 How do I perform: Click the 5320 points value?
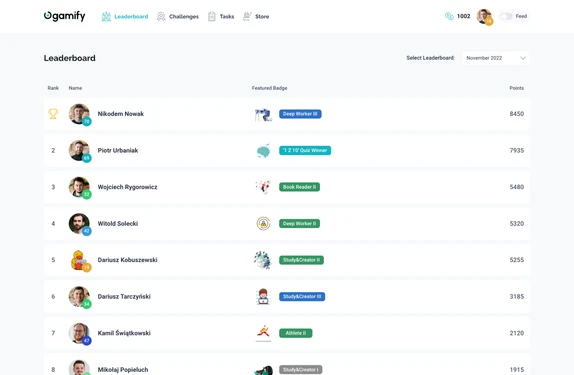(x=517, y=224)
